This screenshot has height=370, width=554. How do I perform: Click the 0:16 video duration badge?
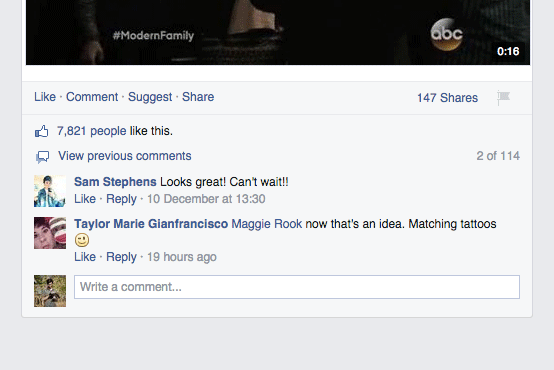tap(508, 51)
